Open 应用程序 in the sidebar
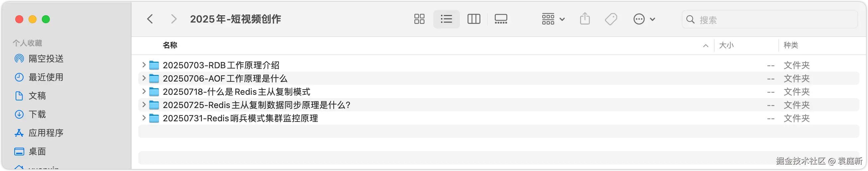868x171 pixels. [46, 133]
